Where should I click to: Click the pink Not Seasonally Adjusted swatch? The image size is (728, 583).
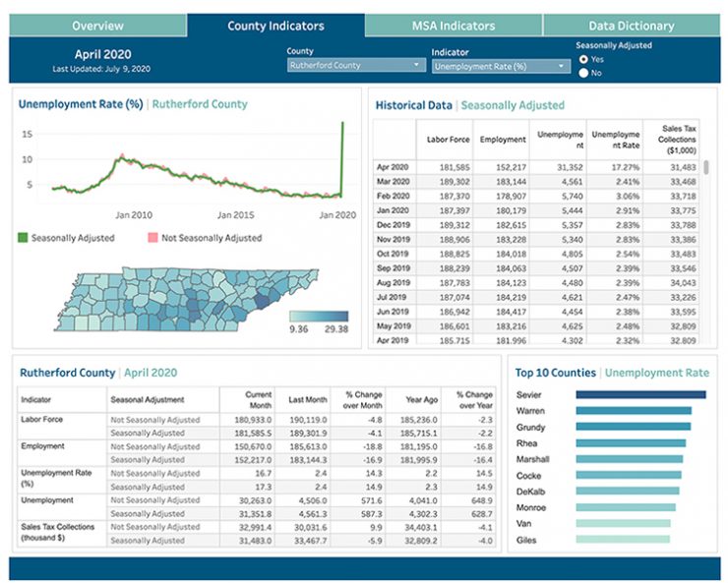point(152,238)
